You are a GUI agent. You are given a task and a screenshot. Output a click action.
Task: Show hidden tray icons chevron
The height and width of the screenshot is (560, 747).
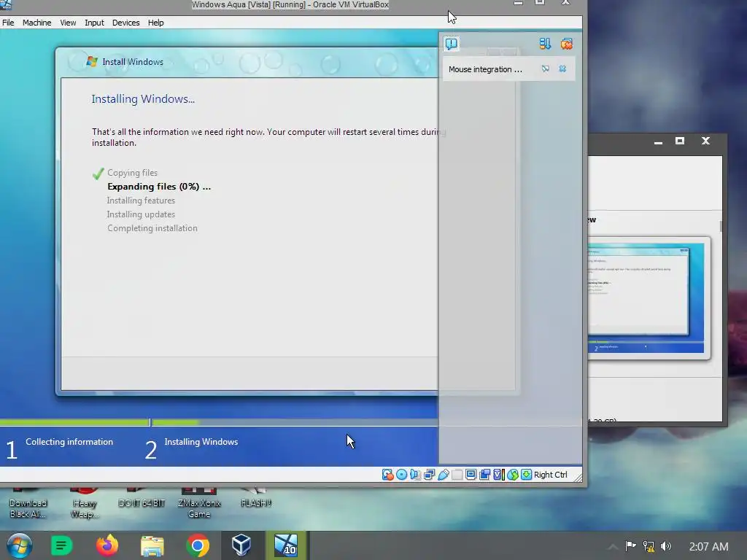[613, 547]
